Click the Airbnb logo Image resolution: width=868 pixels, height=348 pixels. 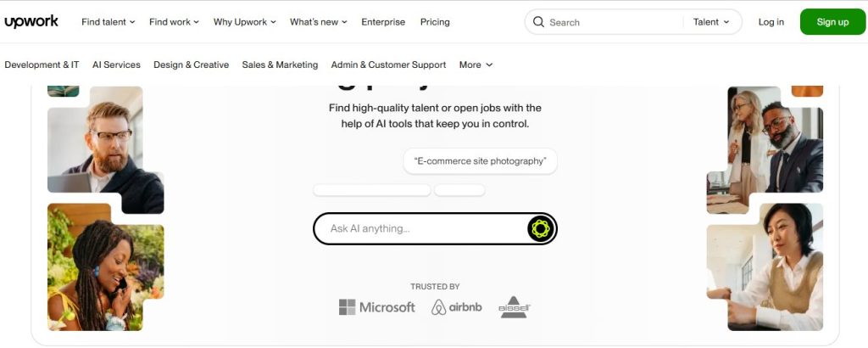pos(457,307)
